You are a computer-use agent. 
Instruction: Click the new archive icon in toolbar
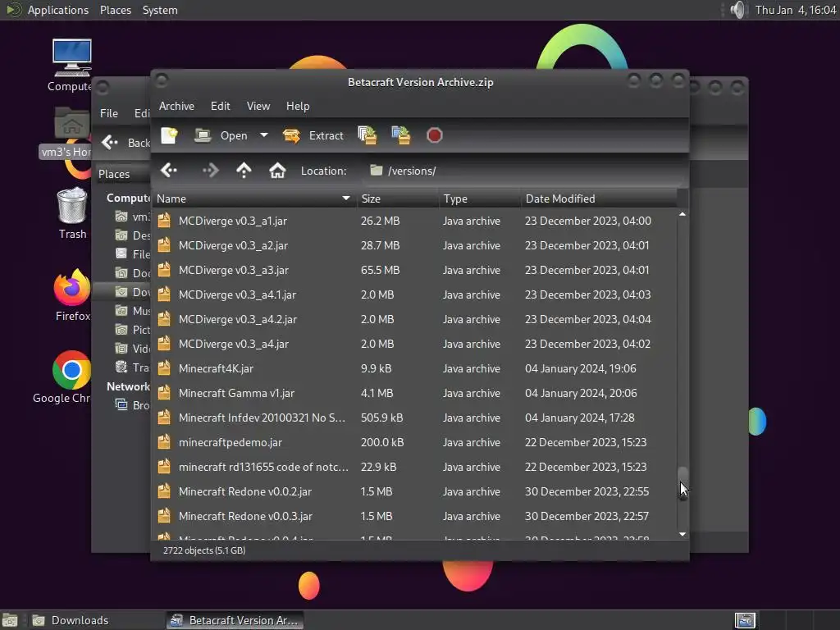tap(169, 135)
